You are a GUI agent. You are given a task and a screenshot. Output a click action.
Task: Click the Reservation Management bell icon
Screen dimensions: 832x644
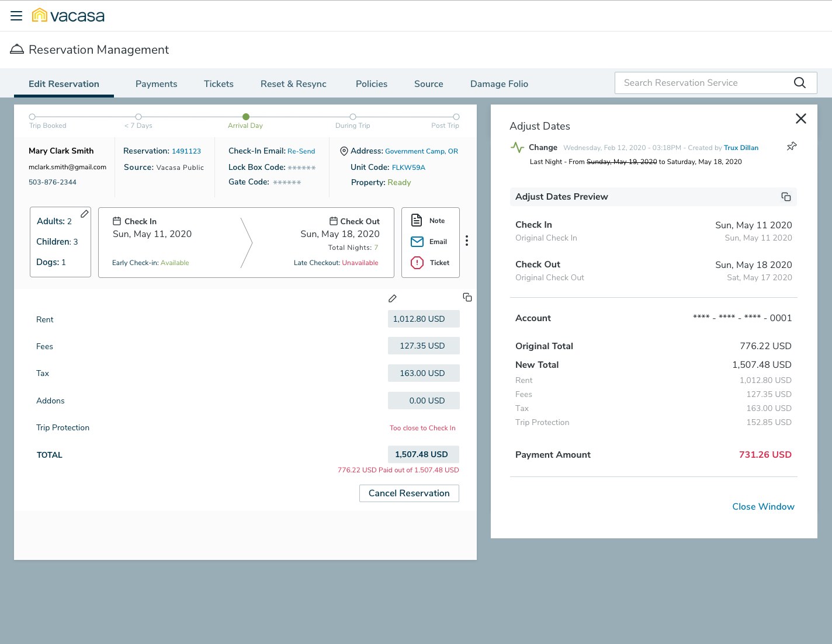tap(17, 49)
